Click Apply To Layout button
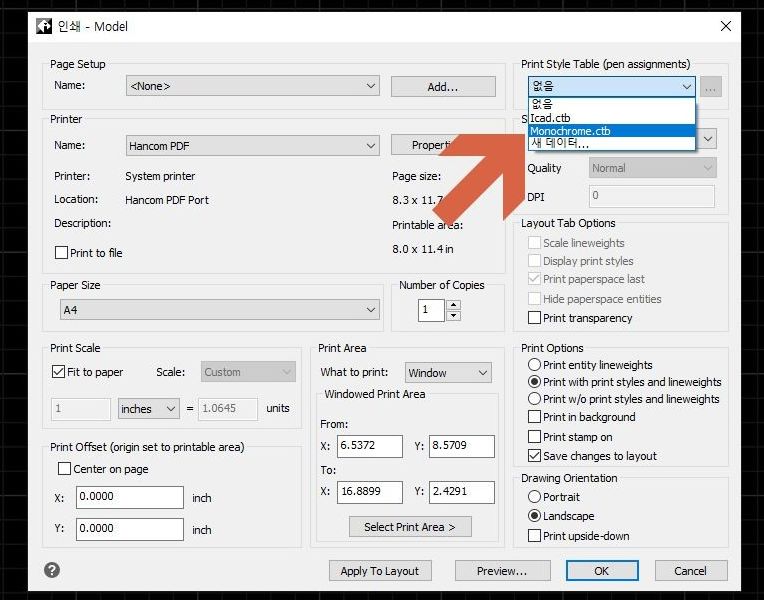Viewport: 764px width, 600px height. [380, 571]
